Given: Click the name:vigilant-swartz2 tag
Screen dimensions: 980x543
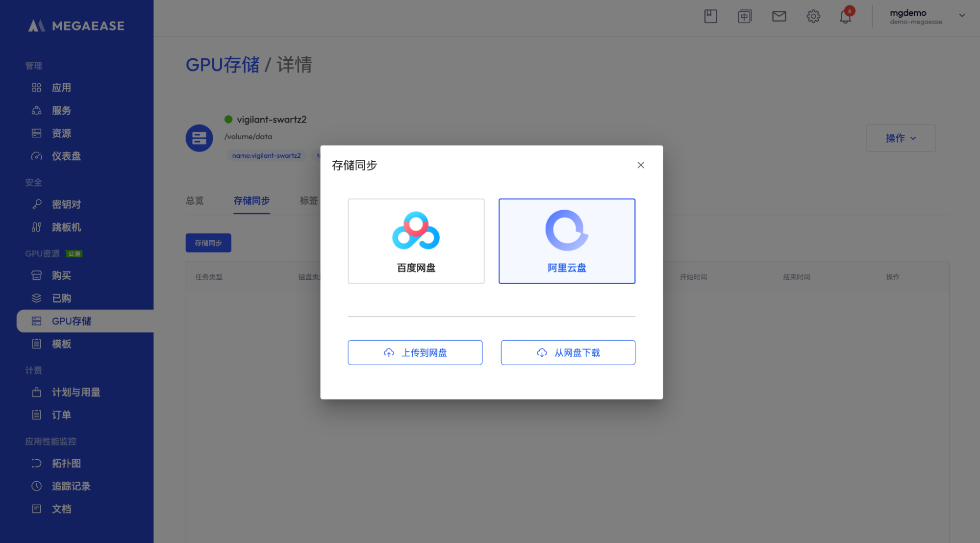Looking at the screenshot, I should click(x=267, y=155).
